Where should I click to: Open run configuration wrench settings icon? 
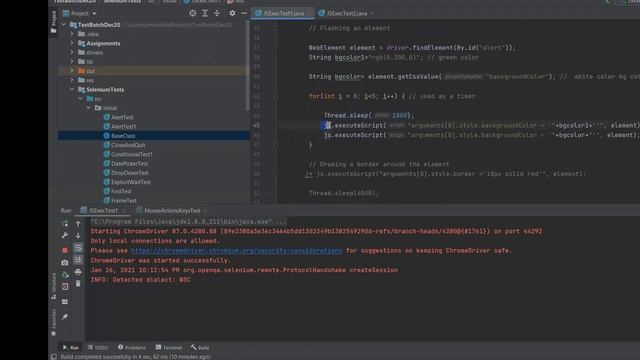[x=65, y=236]
